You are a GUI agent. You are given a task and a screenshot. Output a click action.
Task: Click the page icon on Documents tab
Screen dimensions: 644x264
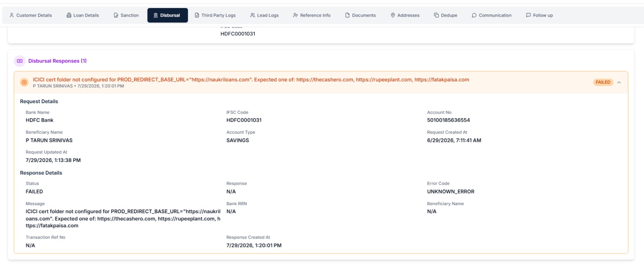tap(347, 15)
